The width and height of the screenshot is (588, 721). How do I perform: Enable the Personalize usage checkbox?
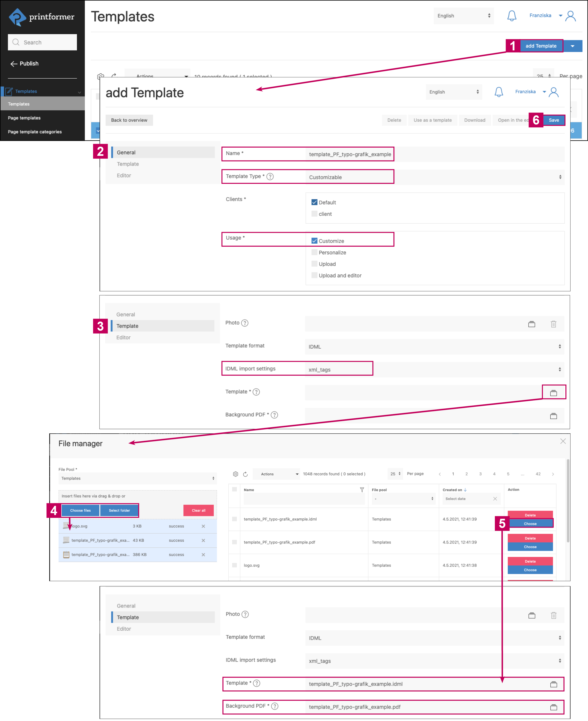point(314,252)
